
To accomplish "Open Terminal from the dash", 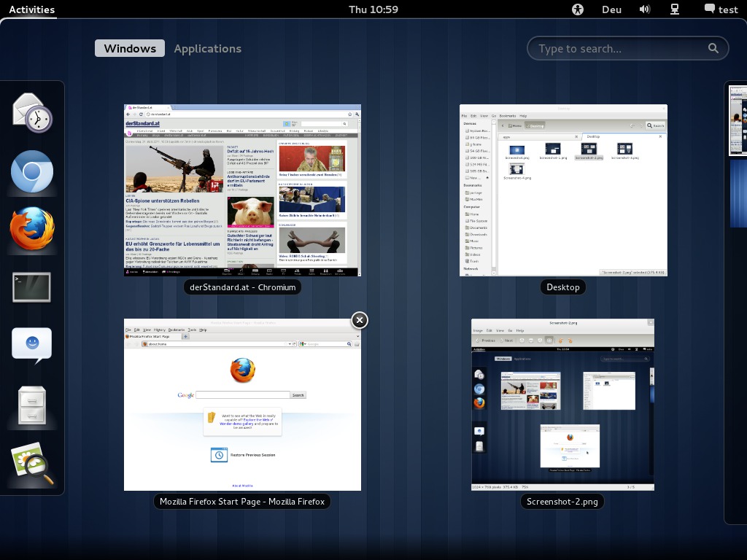I will [x=32, y=287].
